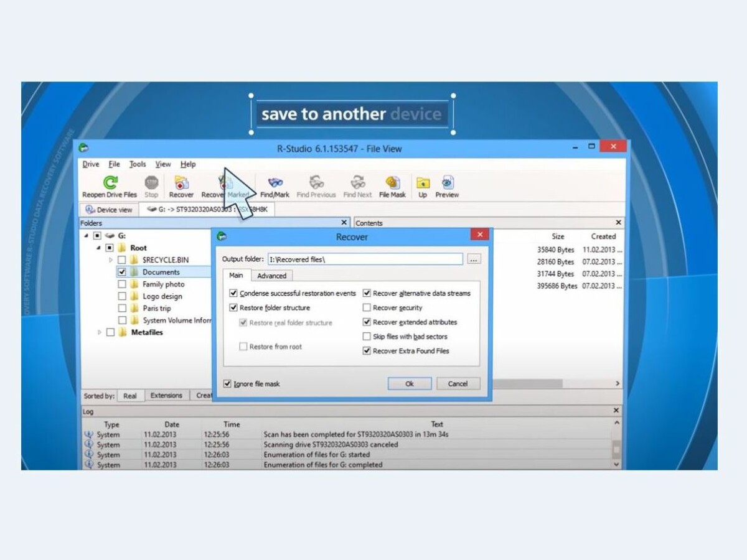Screen dimensions: 747x560
Task: Browse for output folder with the ... button
Action: click(474, 259)
